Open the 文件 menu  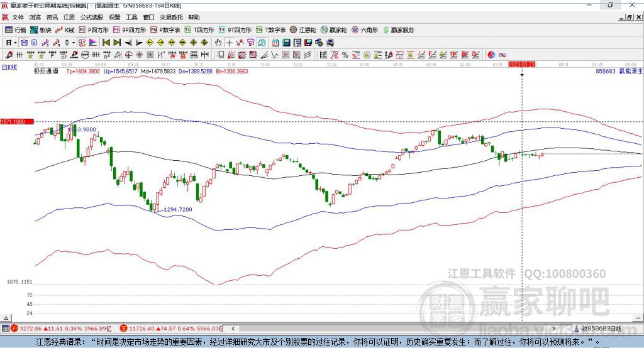tap(18, 17)
